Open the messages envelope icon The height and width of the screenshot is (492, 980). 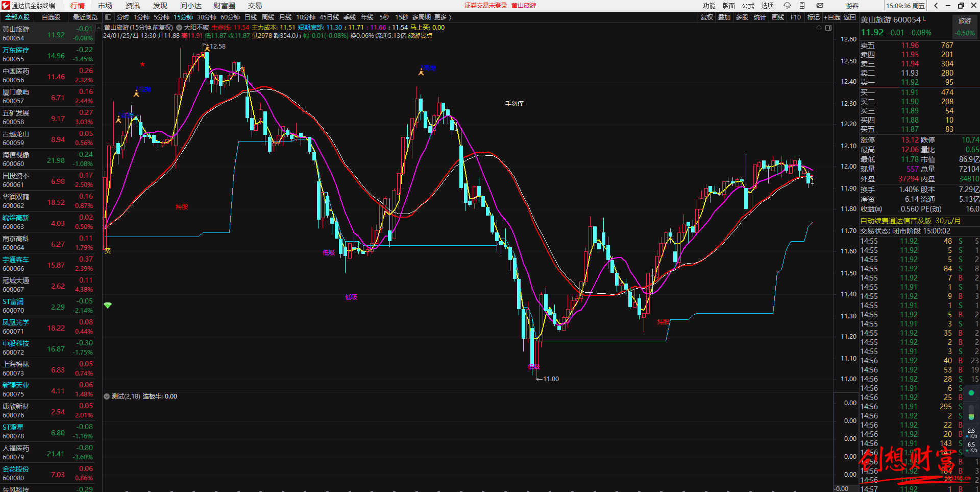(x=820, y=6)
